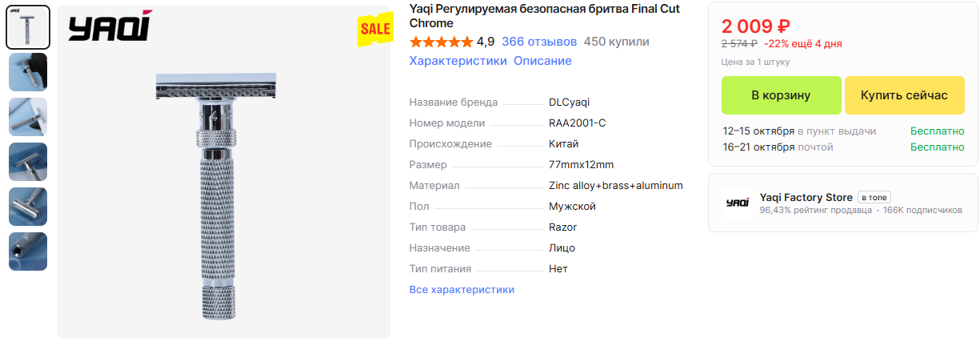Expand Все характеристики list
The image size is (980, 342).
462,289
